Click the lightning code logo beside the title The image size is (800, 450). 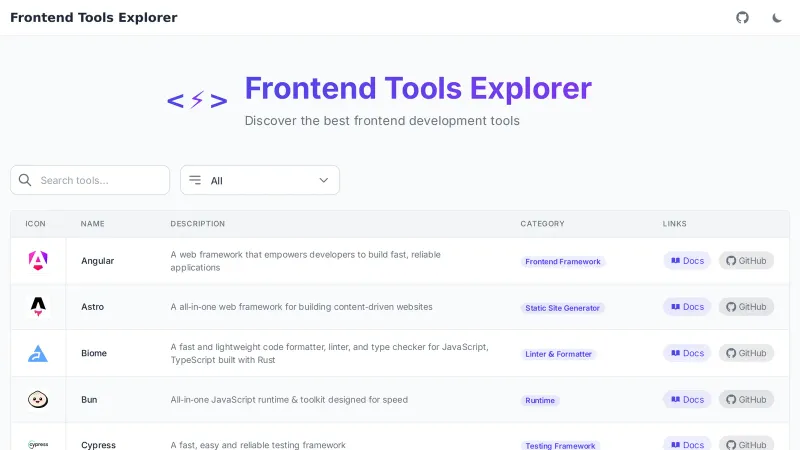click(197, 100)
